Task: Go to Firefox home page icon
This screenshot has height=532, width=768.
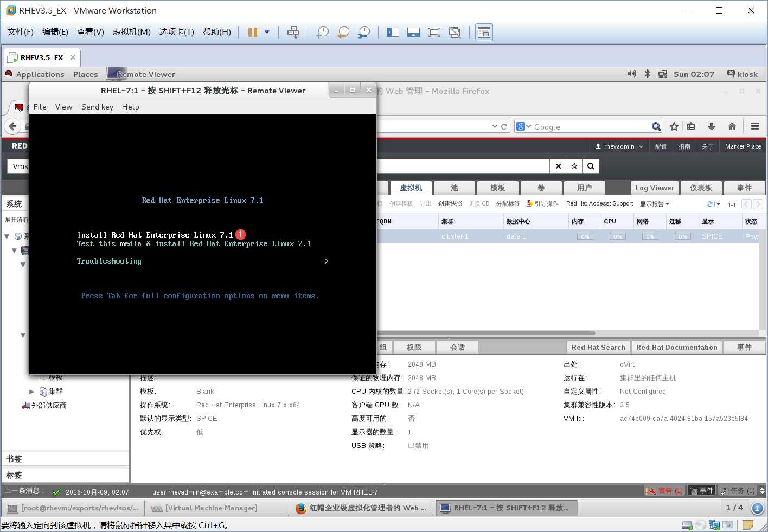Action: [x=732, y=126]
